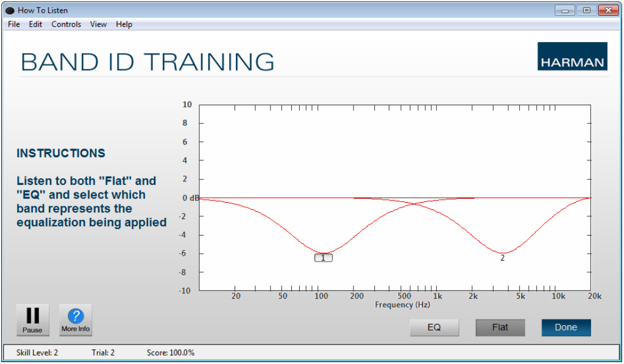Select band 2 label on the graph
Image resolution: width=624 pixels, height=364 pixels.
point(502,257)
